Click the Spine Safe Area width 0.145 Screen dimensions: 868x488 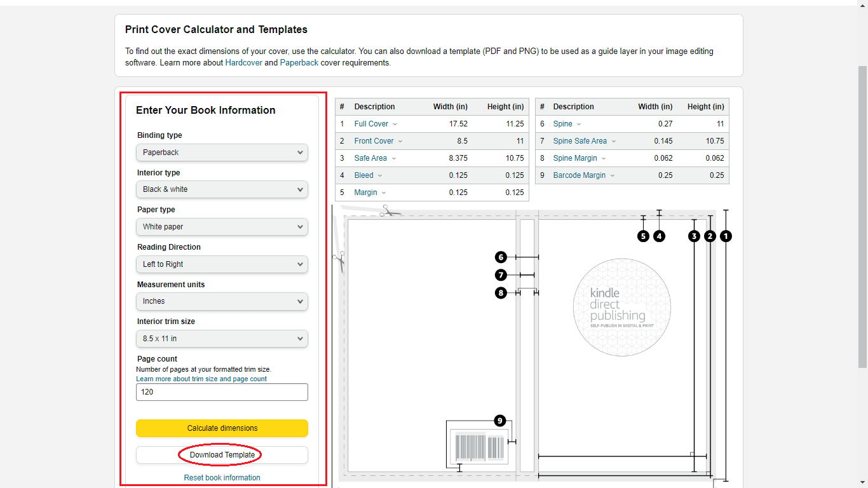pos(663,141)
